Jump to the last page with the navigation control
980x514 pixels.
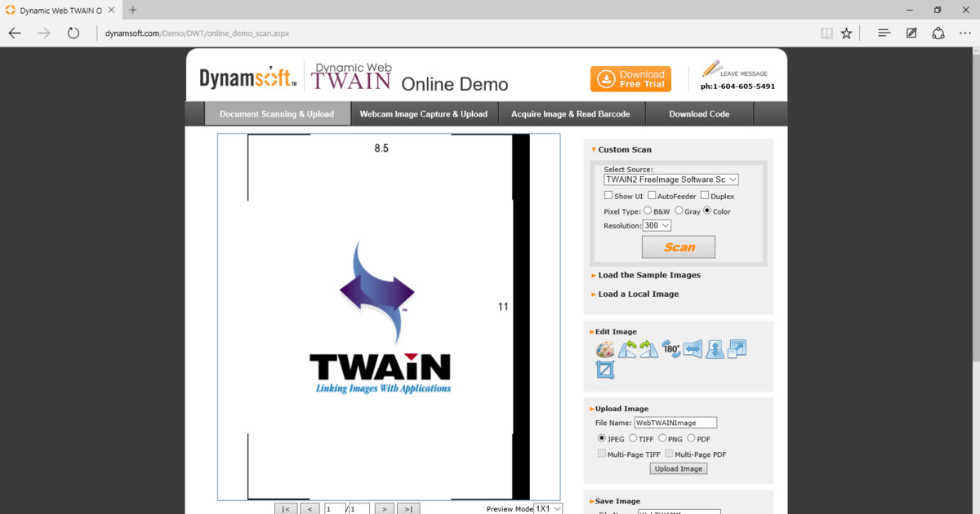(408, 508)
